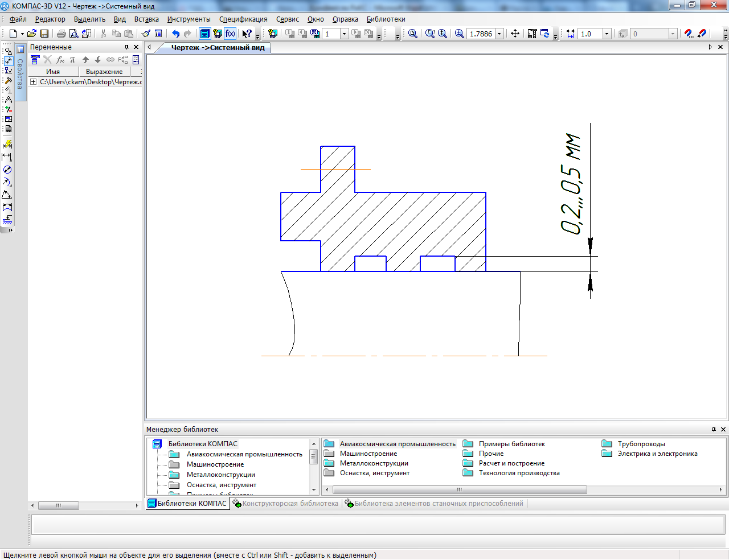Open print preview from the toolbar

pyautogui.click(x=73, y=34)
